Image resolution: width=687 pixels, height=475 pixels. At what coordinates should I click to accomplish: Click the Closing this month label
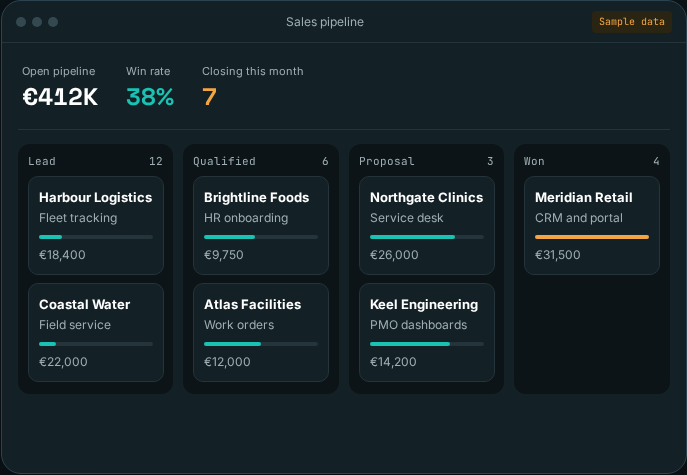[253, 71]
